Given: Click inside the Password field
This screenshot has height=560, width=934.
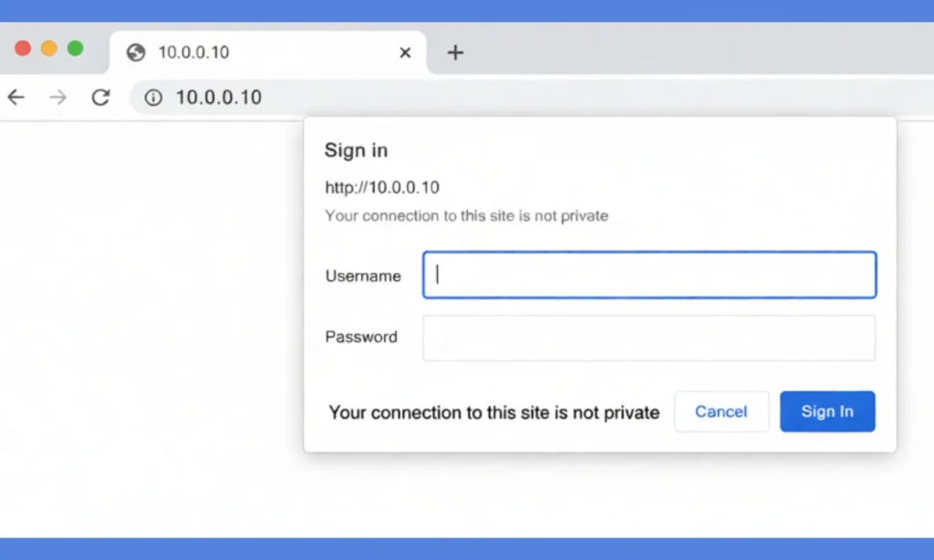Looking at the screenshot, I should [649, 337].
